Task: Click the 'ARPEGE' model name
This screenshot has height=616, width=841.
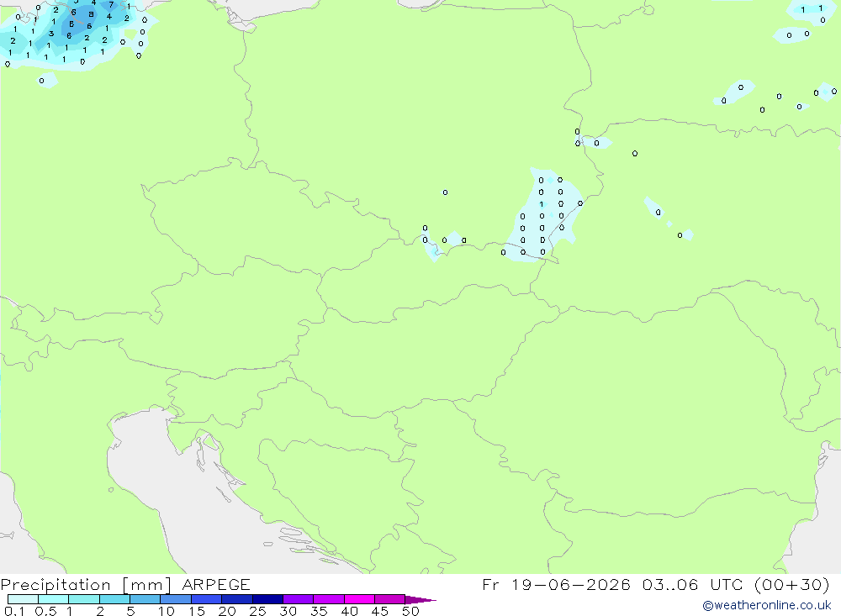Action: tap(216, 585)
